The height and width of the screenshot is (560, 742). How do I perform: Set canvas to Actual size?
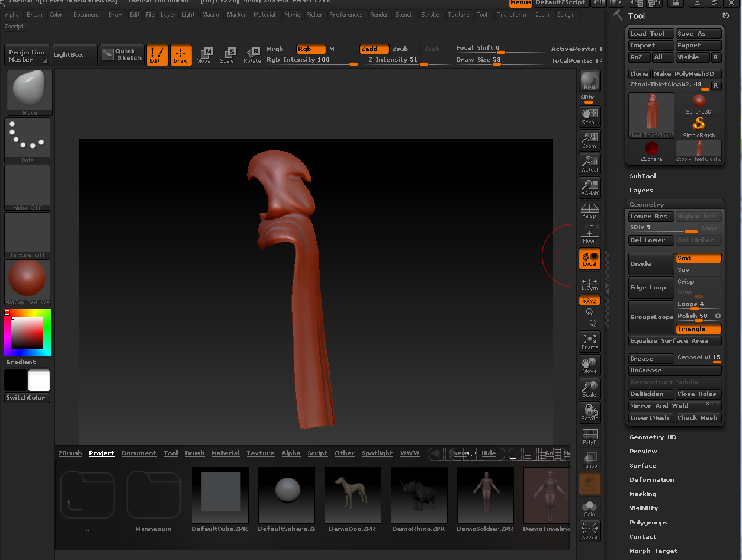click(589, 164)
